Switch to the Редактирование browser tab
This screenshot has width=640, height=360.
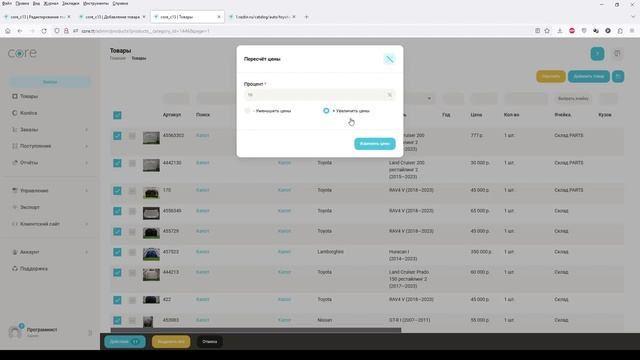38,17
